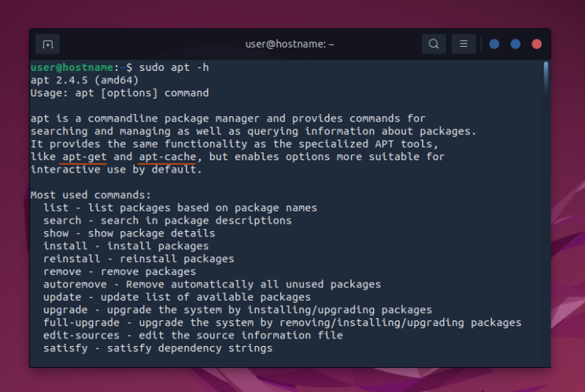This screenshot has width=585, height=392.
Task: Follow the underlined apt-get link
Action: click(x=84, y=157)
